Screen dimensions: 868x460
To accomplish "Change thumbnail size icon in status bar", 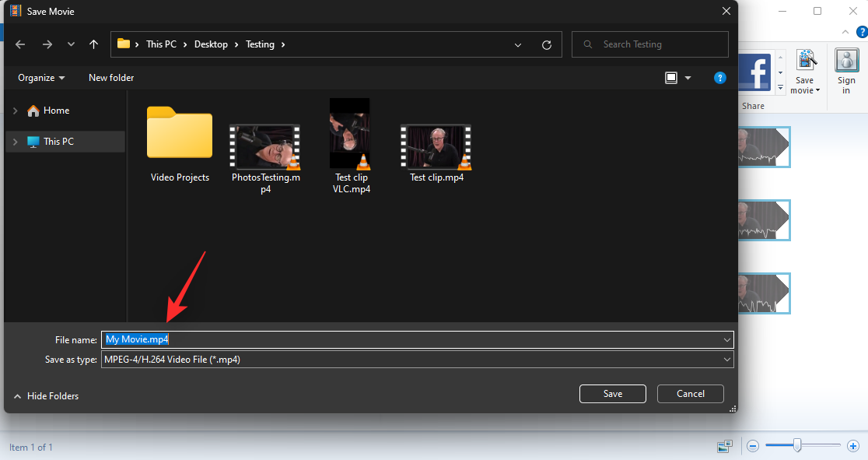I will [x=725, y=445].
